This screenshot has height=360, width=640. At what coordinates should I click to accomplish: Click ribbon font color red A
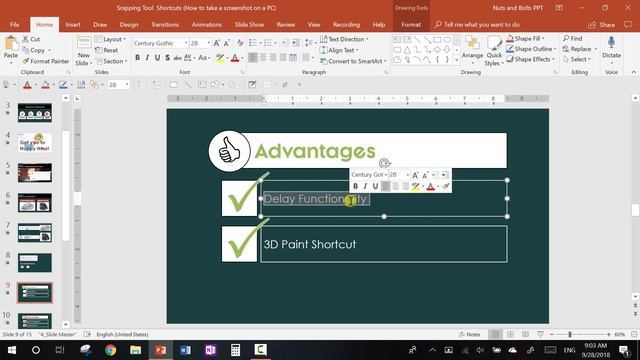(235, 58)
